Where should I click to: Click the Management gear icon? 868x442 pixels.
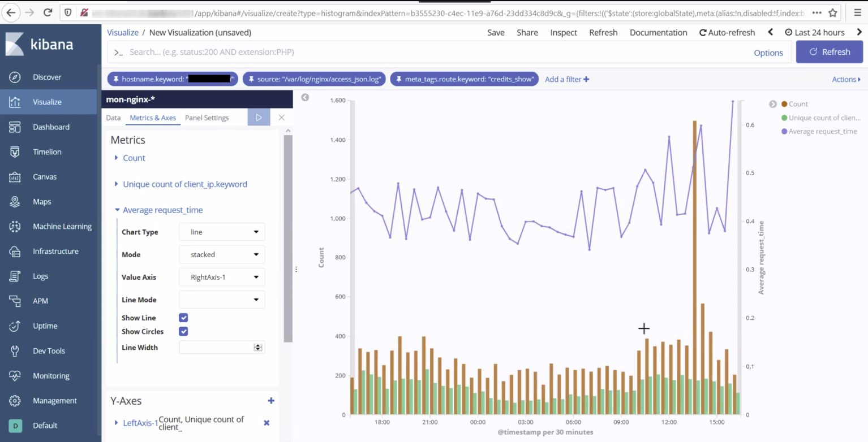(x=15, y=401)
